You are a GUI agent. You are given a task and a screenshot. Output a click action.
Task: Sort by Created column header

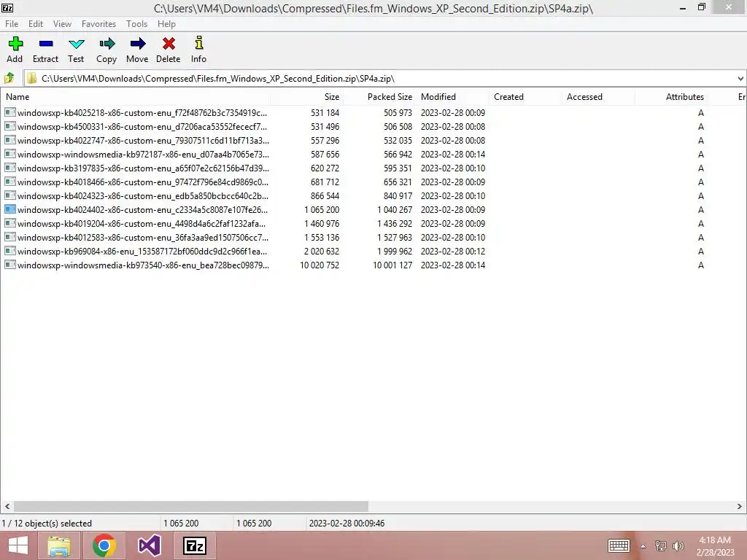525,97
